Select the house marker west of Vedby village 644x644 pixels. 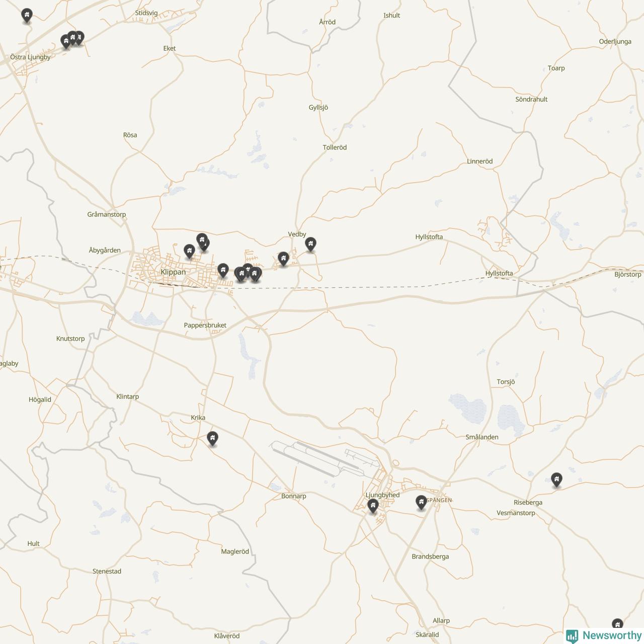point(283,259)
